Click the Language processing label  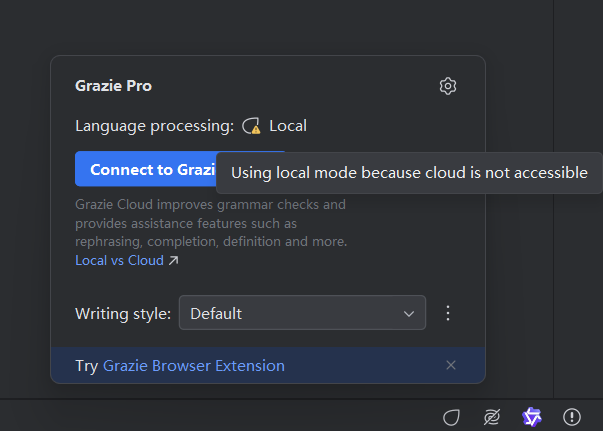(155, 126)
